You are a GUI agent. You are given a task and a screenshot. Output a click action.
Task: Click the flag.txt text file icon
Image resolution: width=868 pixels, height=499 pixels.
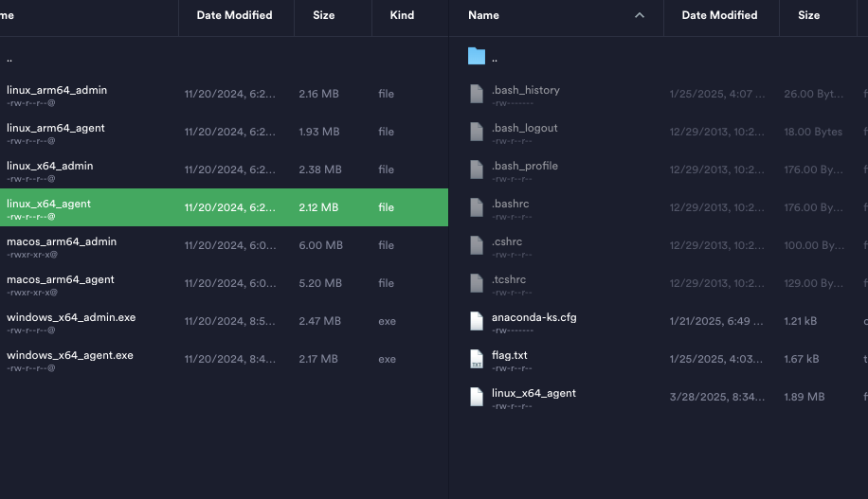476,359
